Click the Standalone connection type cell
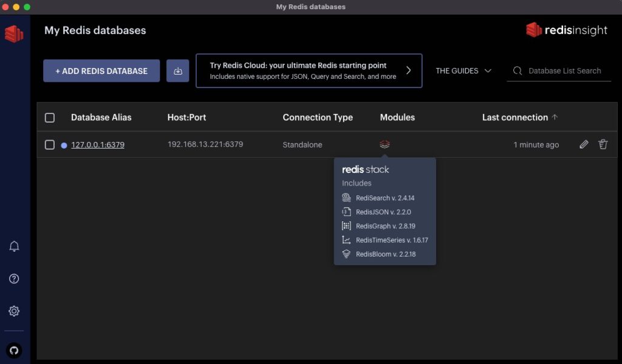 (302, 144)
